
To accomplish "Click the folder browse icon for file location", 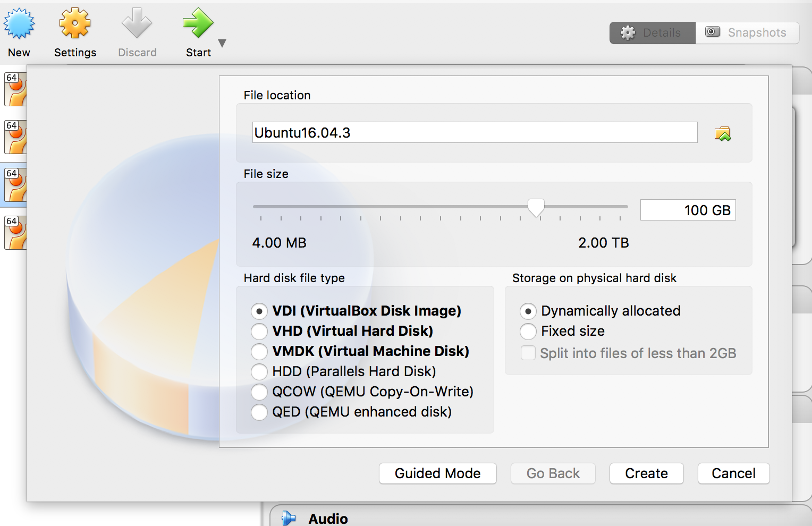I will click(x=722, y=133).
